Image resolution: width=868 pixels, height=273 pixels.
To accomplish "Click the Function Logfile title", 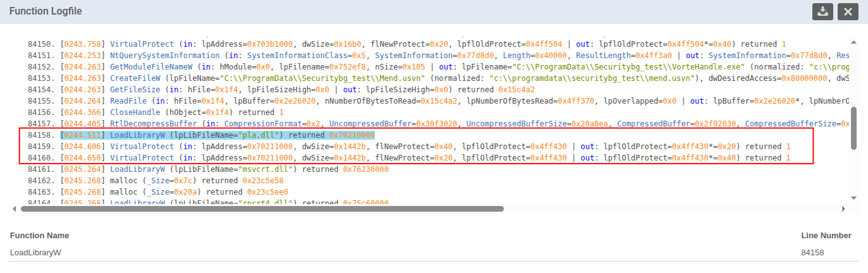I will (46, 11).
